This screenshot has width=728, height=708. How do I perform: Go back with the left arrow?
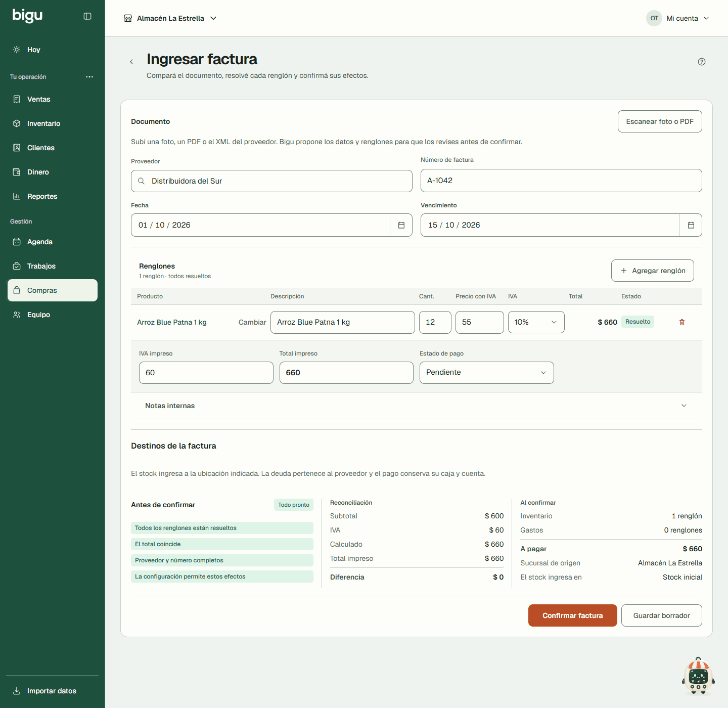pos(131,62)
